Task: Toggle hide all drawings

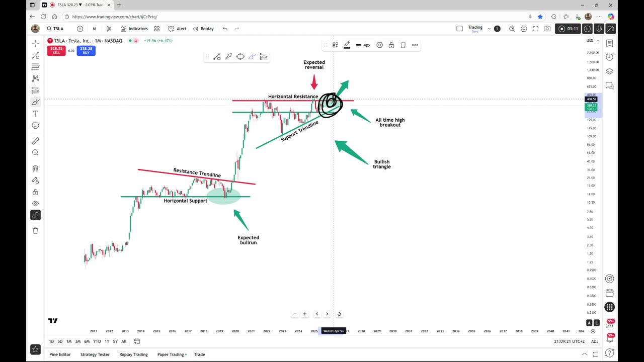Action: click(35, 204)
